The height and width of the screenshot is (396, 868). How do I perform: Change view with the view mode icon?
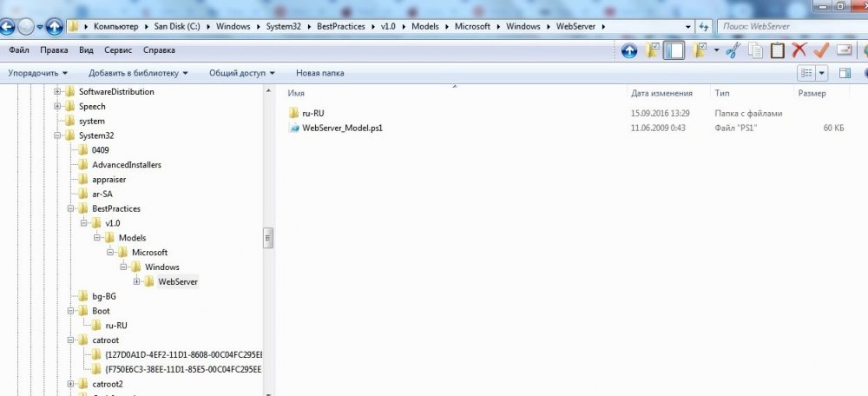[807, 73]
